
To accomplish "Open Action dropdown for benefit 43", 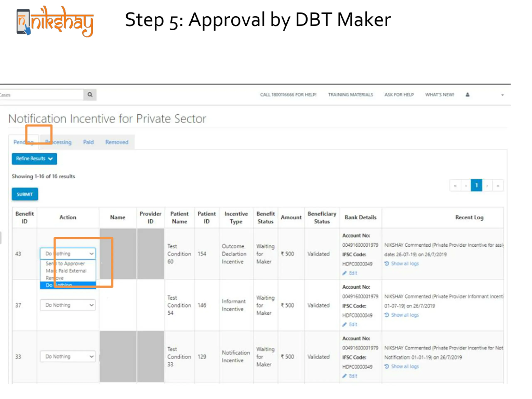I will click(x=68, y=254).
